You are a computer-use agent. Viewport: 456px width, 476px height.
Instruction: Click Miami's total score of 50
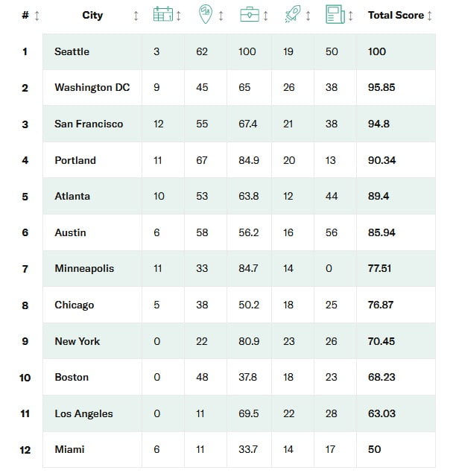point(375,449)
